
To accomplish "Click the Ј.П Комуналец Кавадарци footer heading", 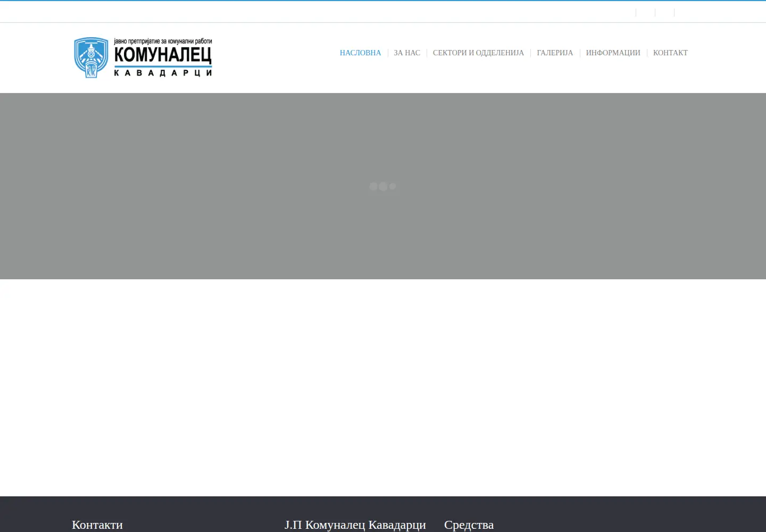I will pos(355,525).
